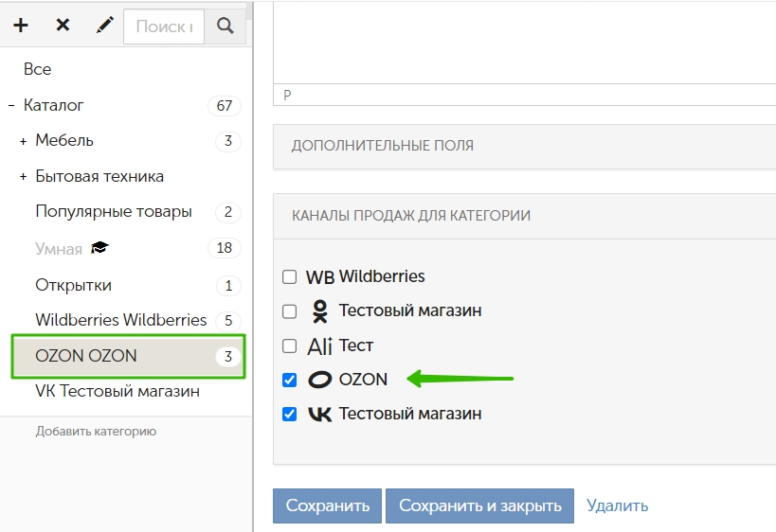Collapse КАНАЛЫ ПРОДАЖ ДЛЯ КАТЕГОРИИ section

coord(525,216)
